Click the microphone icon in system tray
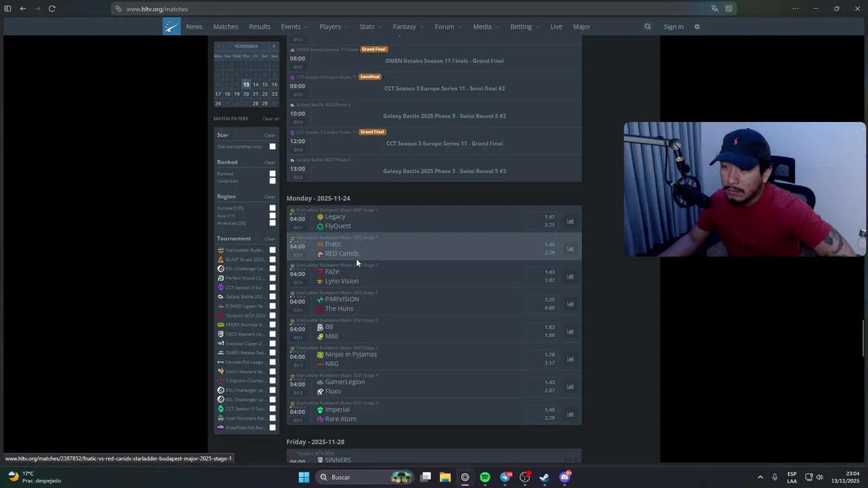 tap(774, 477)
